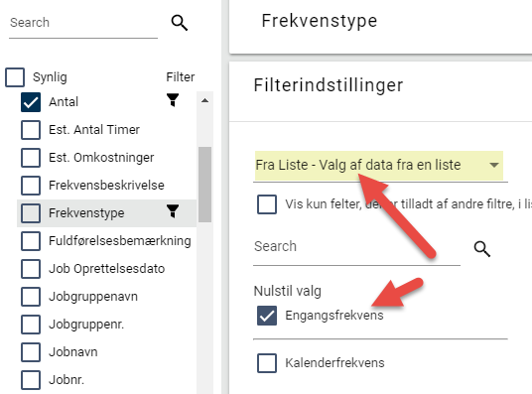Open the 'Fra Liste' filter type dropdown
The height and width of the screenshot is (394, 532).
(379, 166)
